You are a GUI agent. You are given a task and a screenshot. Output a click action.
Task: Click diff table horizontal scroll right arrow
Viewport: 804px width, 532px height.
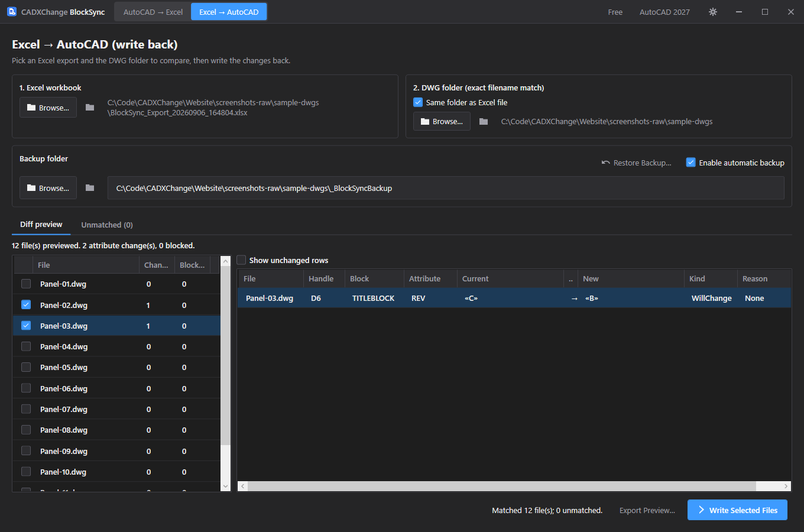(786, 486)
